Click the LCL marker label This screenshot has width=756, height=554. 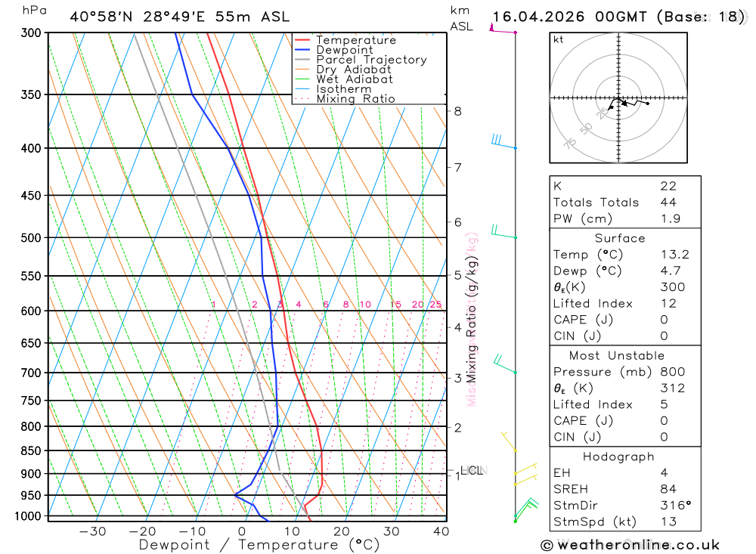tap(471, 470)
